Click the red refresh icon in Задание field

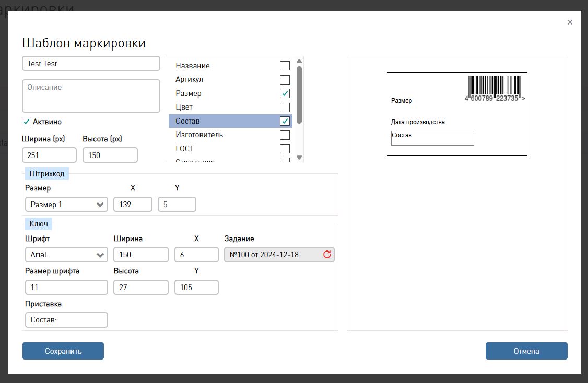click(327, 255)
